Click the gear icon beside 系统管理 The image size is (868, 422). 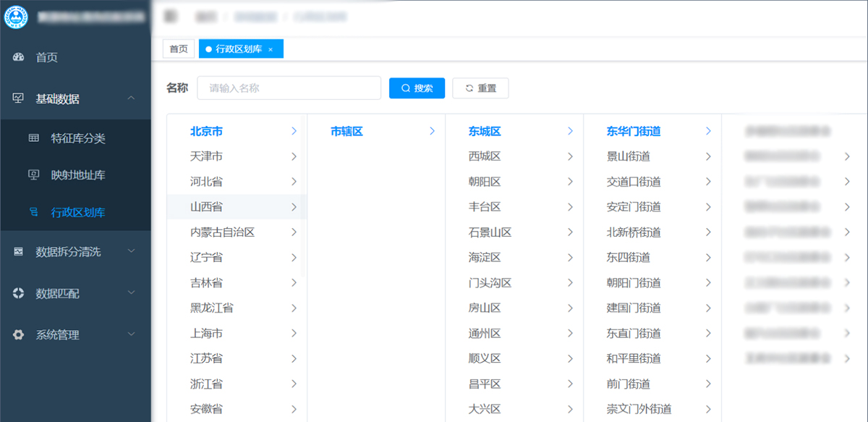[19, 334]
